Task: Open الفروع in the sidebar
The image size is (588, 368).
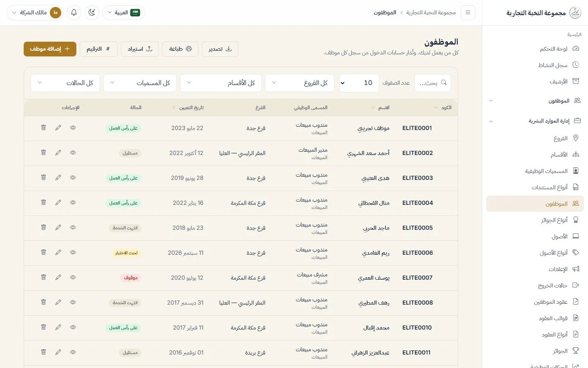Action: point(535,138)
